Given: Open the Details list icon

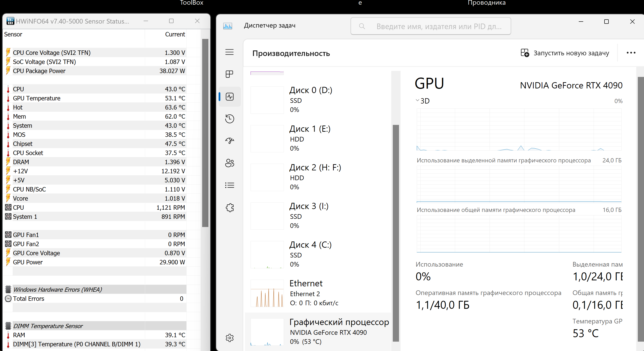Looking at the screenshot, I should coord(229,185).
